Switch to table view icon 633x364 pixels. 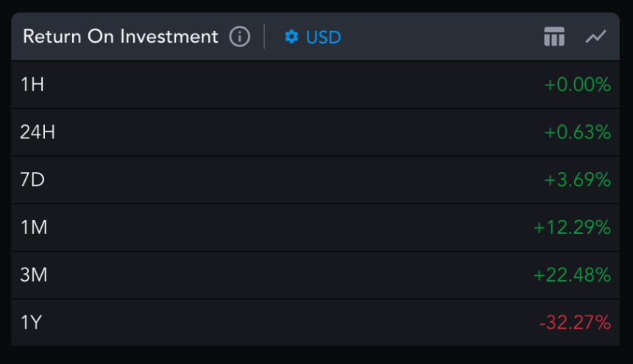click(554, 36)
